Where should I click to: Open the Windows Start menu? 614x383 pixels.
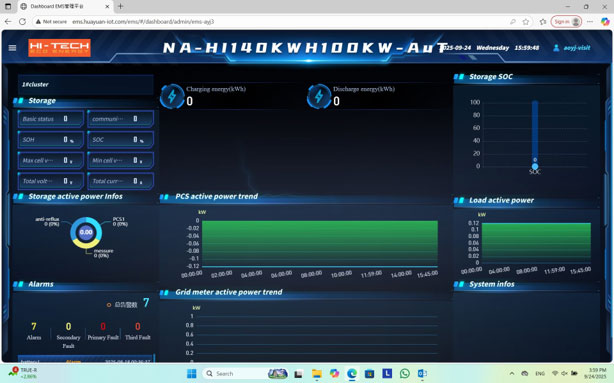(x=191, y=373)
